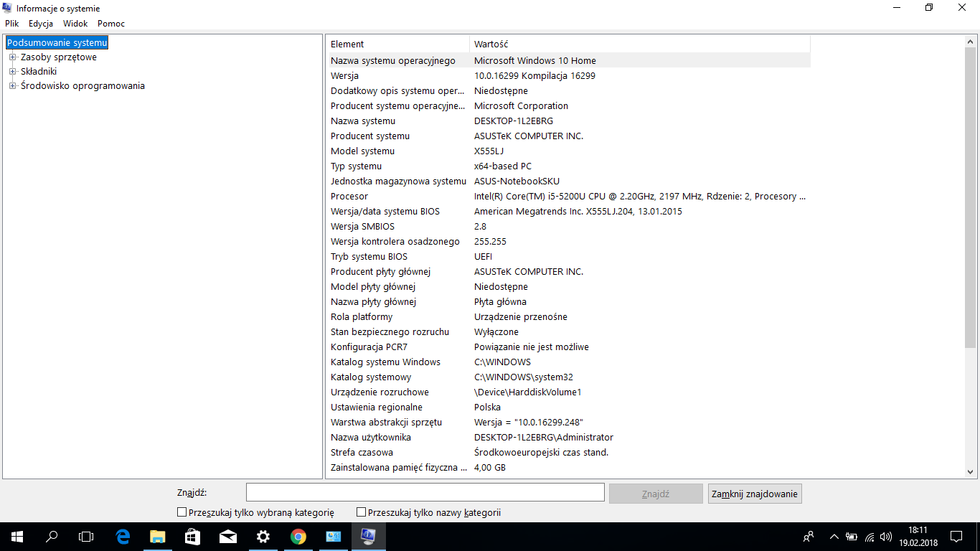
Task: Click the Wartość column header
Action: point(640,44)
